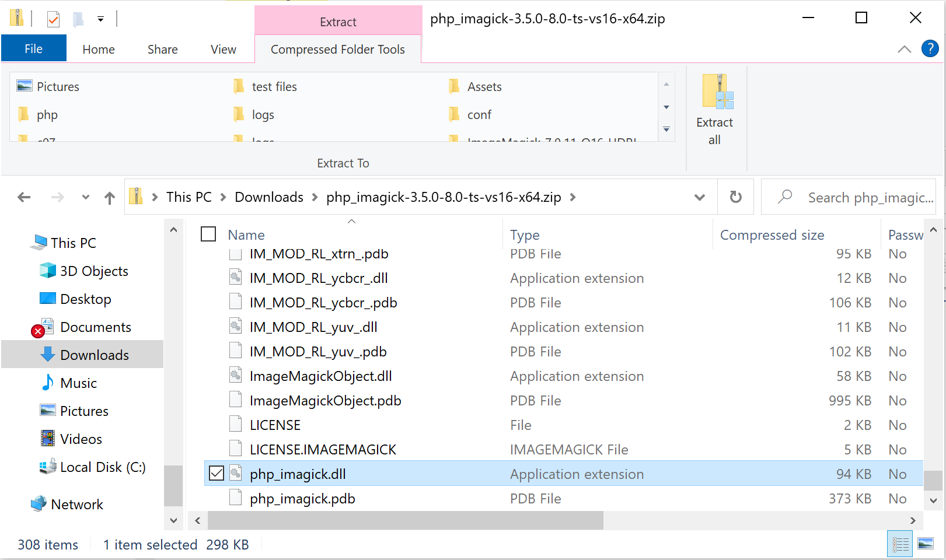
Task: Click the Extract all icon
Action: pos(717,92)
